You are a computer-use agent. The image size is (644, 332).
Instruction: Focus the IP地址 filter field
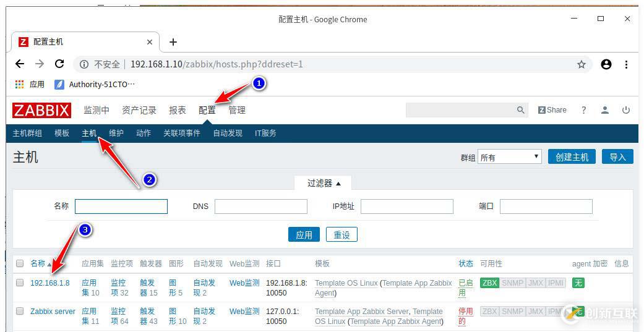(407, 206)
